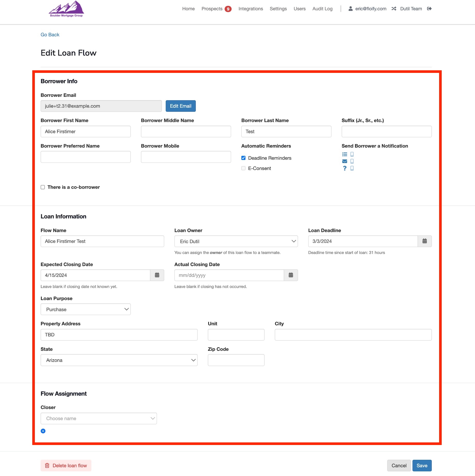Open the Prospects menu item
The image size is (475, 476).
pyautogui.click(x=212, y=9)
